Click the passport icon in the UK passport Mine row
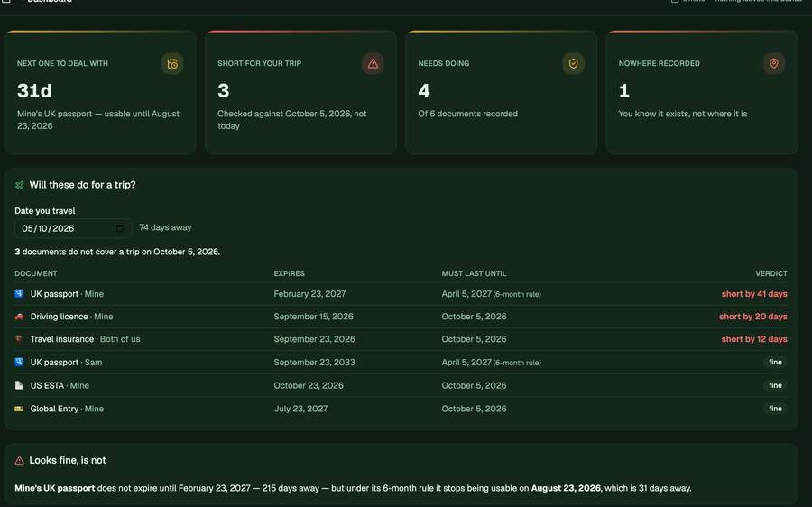 (19, 293)
